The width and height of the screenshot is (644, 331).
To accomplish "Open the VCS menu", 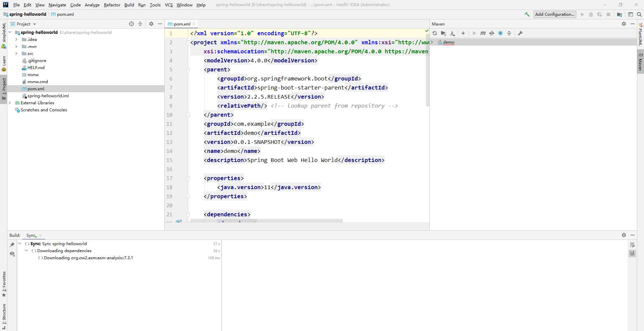I will pos(169,5).
